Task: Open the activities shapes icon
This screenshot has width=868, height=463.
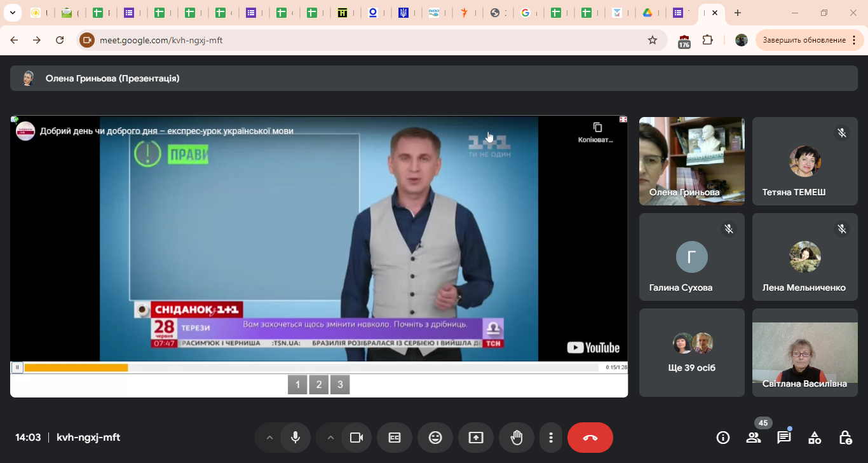Action: 815,438
